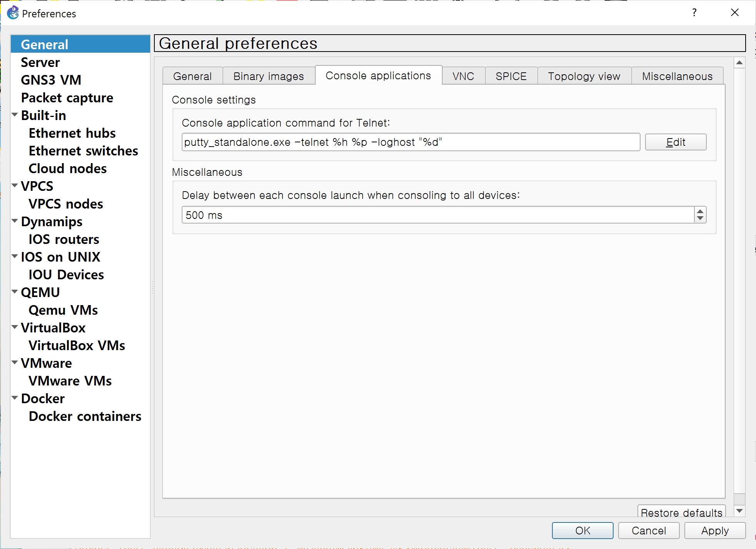This screenshot has width=756, height=549.
Task: Select Docker containers in the sidebar
Action: [85, 416]
